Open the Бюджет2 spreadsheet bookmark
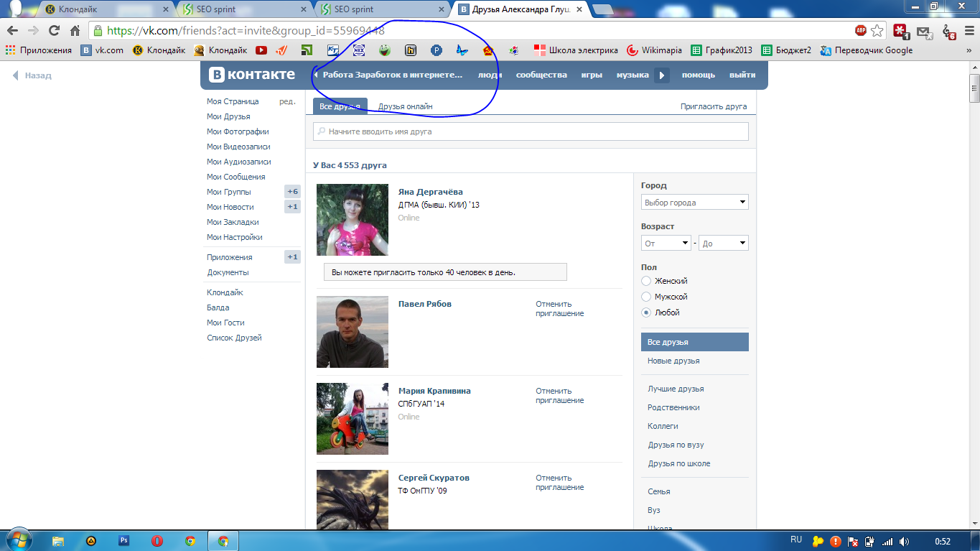The height and width of the screenshot is (551, 980). tap(786, 50)
